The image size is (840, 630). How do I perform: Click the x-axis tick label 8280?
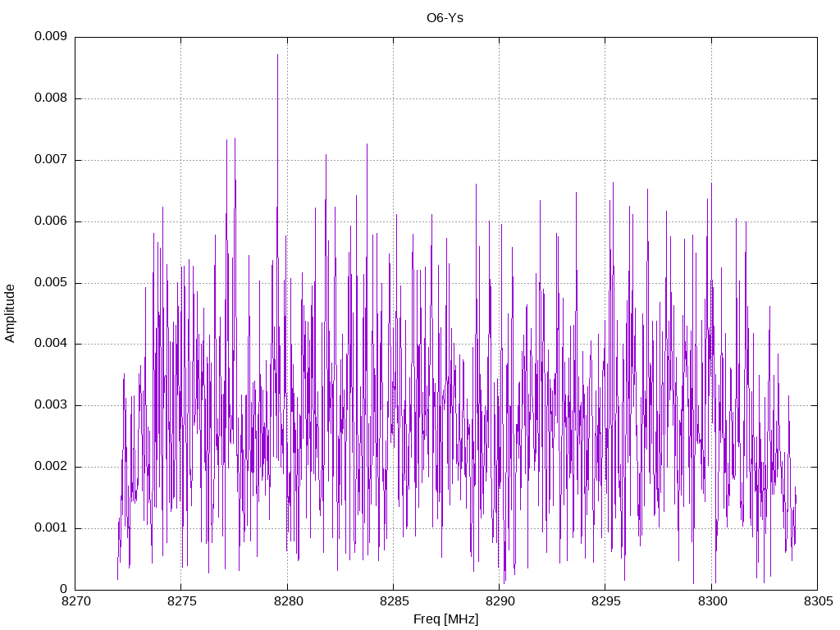[288, 601]
